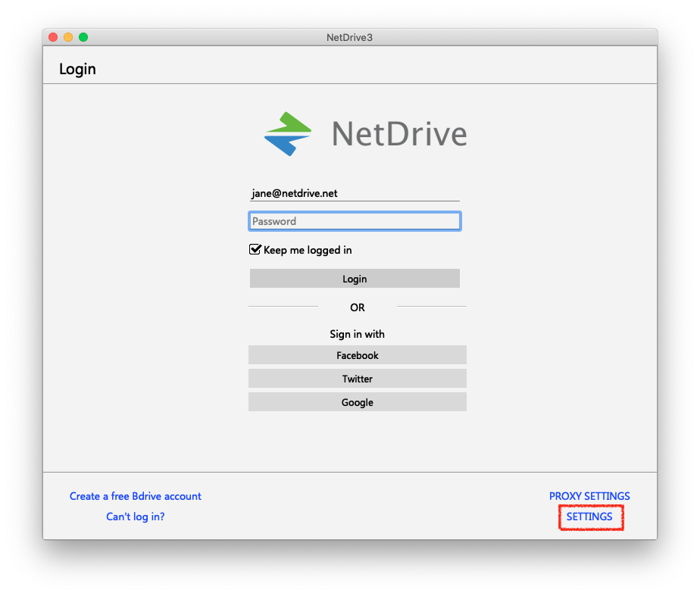Click the NetDrive3 window title text
The width and height of the screenshot is (700, 596).
[349, 37]
